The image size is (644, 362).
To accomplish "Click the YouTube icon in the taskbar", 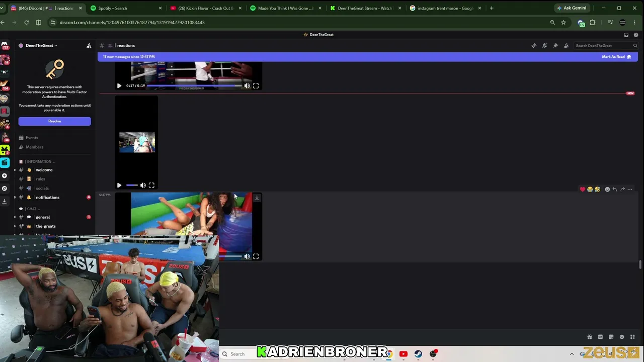I will point(403,354).
